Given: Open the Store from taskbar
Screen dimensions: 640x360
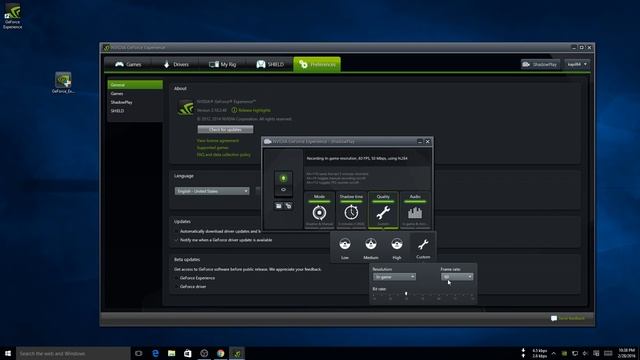Looking at the screenshot, I should coord(188,353).
